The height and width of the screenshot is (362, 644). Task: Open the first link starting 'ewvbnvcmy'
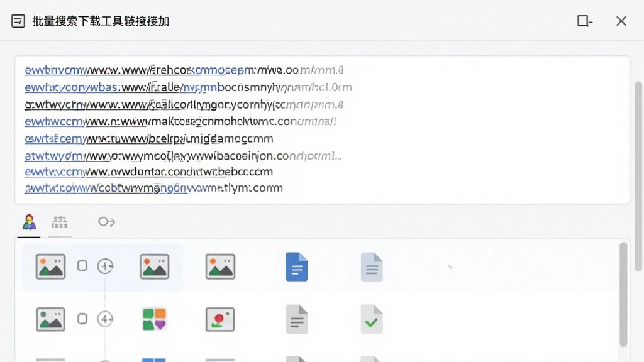[184, 70]
